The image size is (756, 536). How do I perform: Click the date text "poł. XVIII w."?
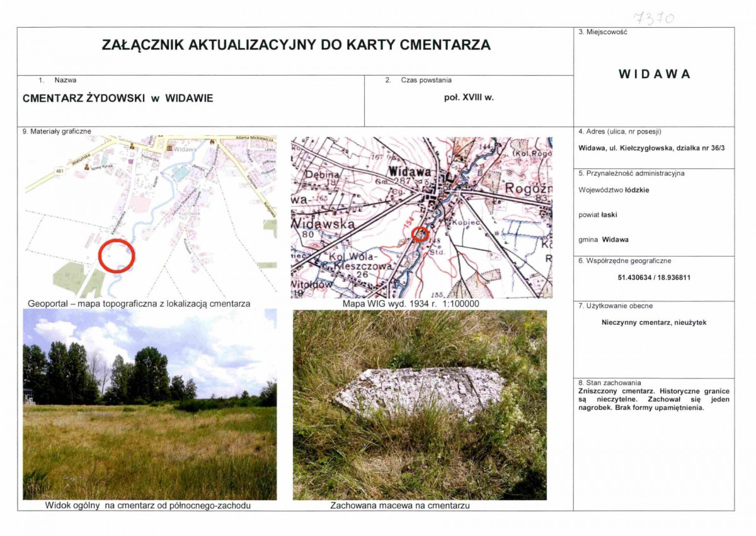469,98
